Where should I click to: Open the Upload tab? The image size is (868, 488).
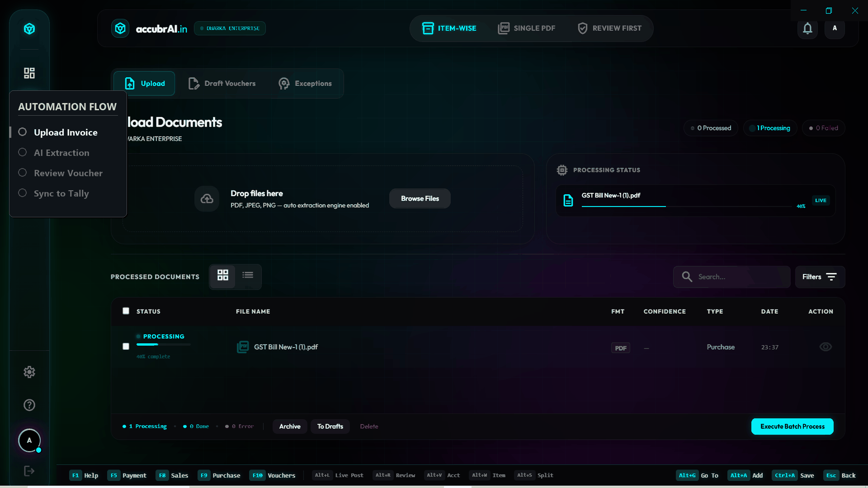144,84
